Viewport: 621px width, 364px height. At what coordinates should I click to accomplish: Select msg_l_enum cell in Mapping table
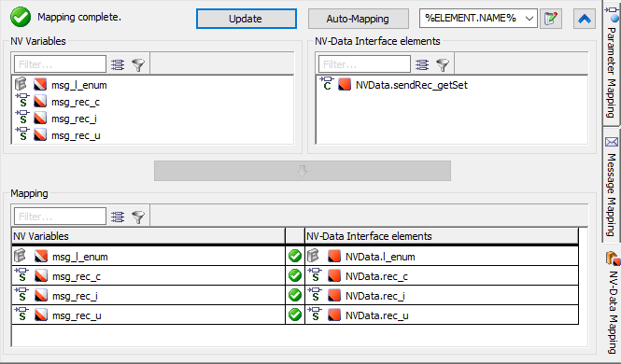click(x=148, y=257)
